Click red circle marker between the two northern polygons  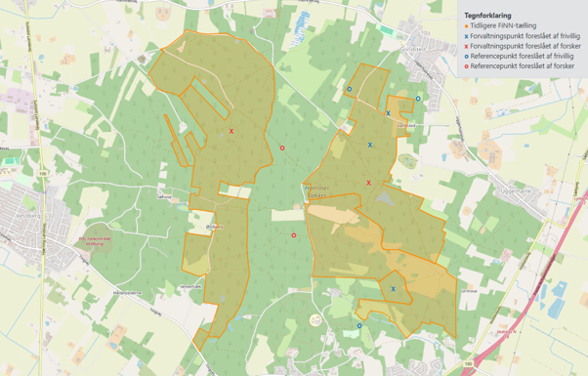point(282,148)
